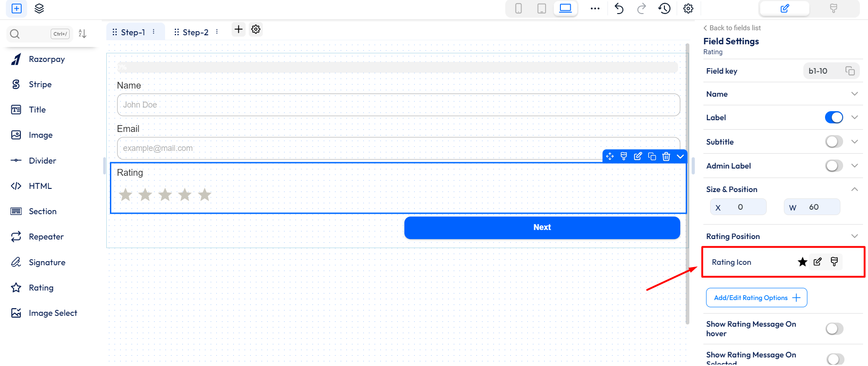Expand the Rating Position section
868x366 pixels.
point(854,236)
